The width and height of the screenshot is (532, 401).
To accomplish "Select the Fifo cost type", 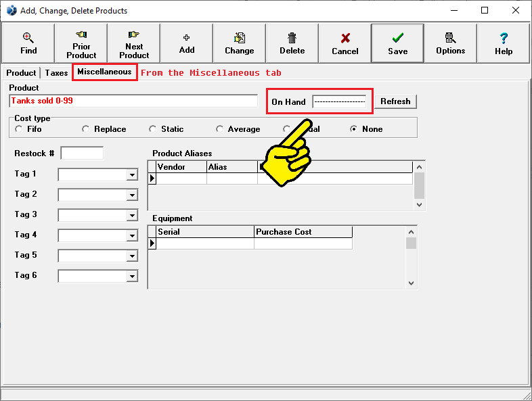I will (x=18, y=129).
